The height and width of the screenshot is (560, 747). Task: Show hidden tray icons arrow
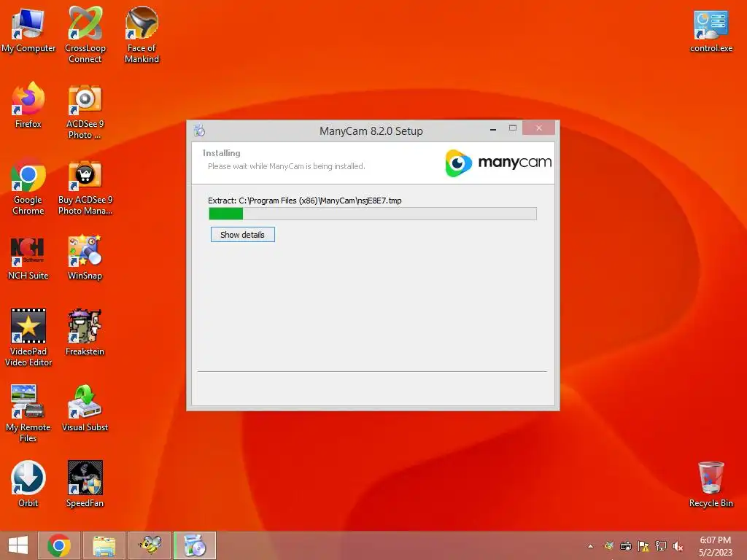tap(591, 546)
